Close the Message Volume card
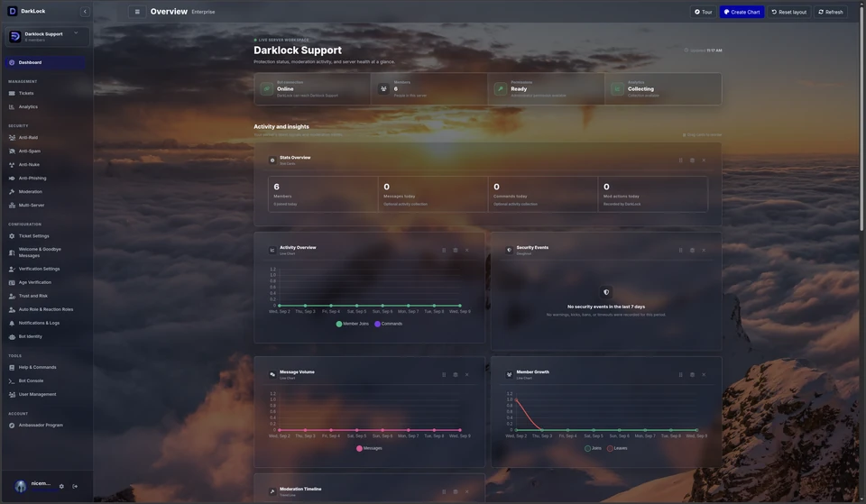 [466, 375]
